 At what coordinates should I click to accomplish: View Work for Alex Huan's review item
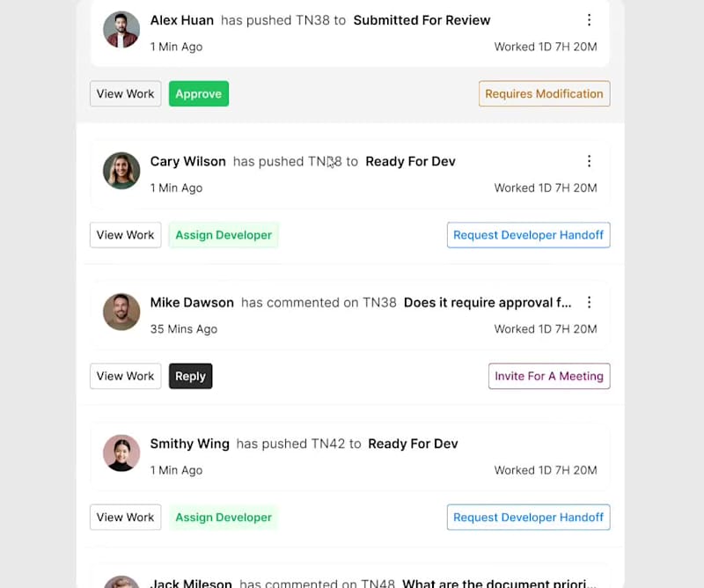click(x=125, y=94)
